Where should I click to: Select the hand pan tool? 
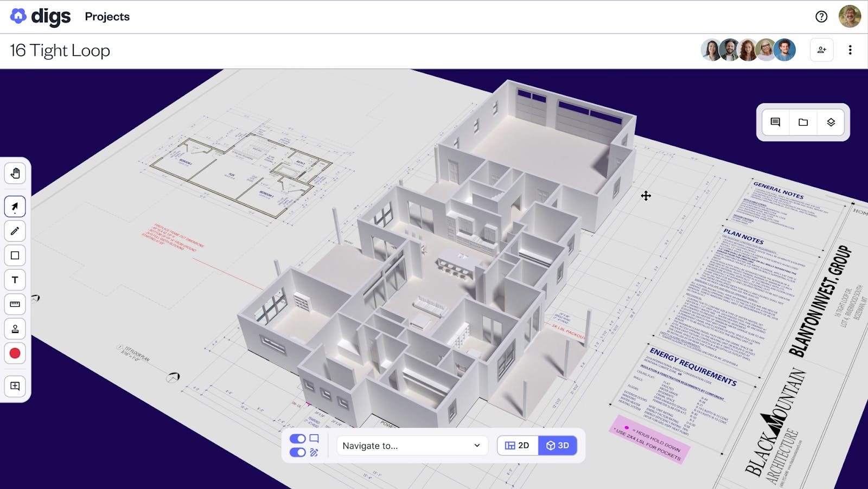click(x=15, y=173)
